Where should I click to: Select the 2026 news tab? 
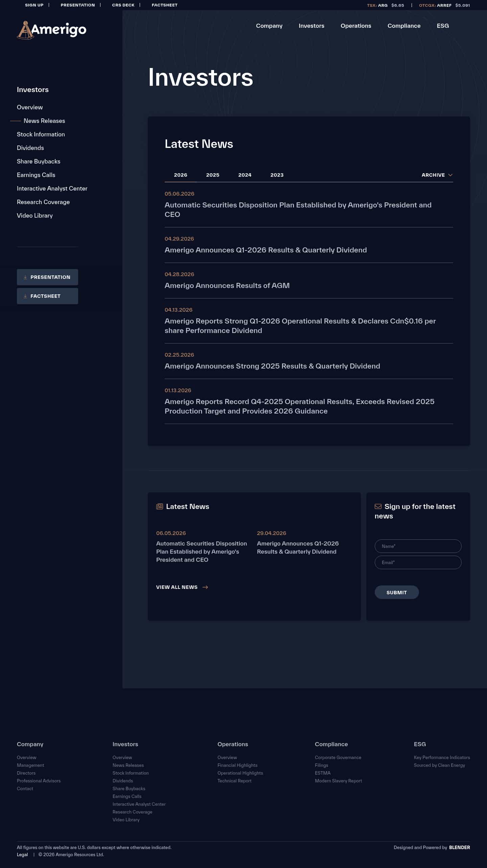(181, 175)
